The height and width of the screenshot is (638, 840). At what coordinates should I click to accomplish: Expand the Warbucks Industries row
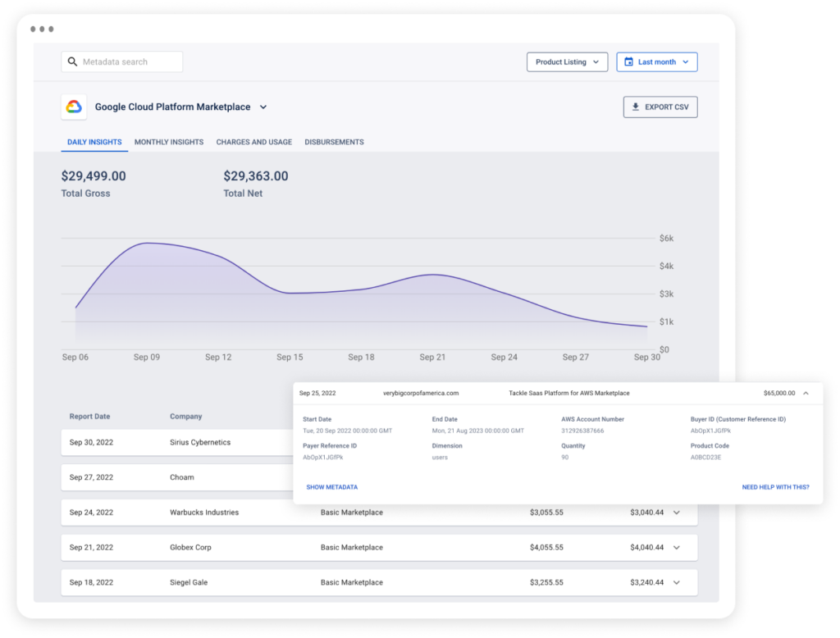pyautogui.click(x=677, y=513)
